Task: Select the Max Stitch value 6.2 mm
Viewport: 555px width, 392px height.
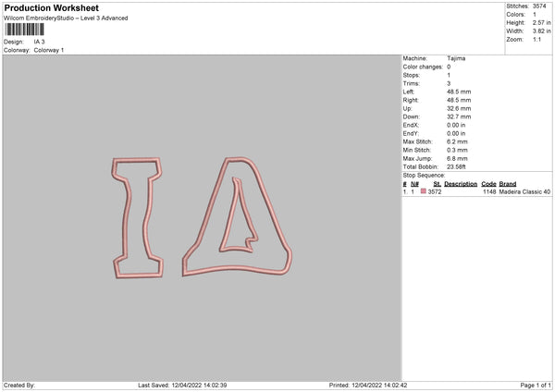Action: [x=457, y=141]
